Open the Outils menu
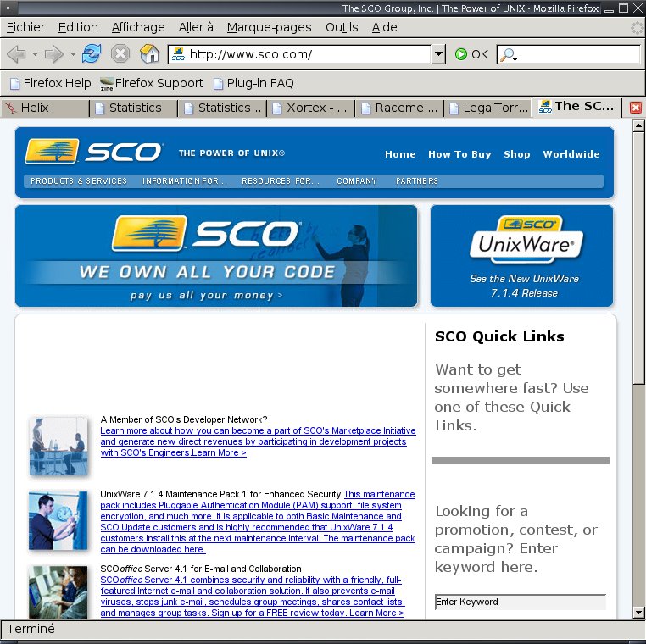 342,27
